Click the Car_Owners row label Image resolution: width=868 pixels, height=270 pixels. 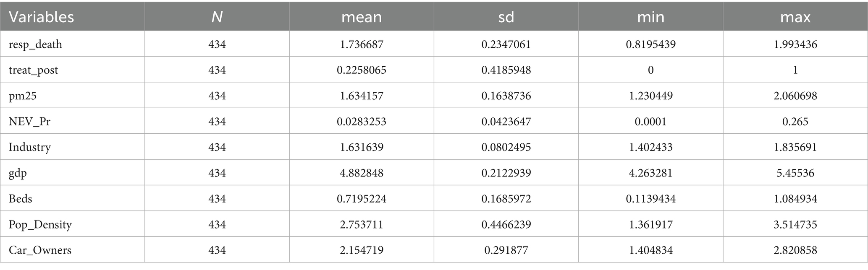pyautogui.click(x=40, y=250)
